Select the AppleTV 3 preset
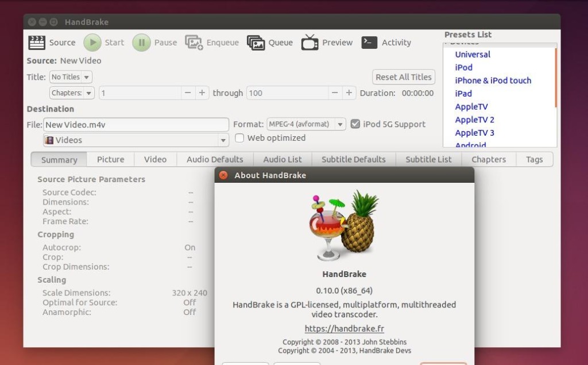 coord(474,133)
